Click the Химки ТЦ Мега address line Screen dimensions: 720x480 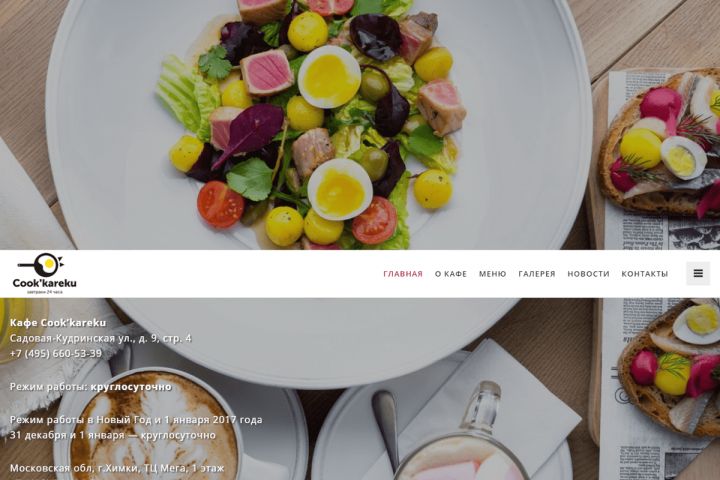[x=117, y=468]
